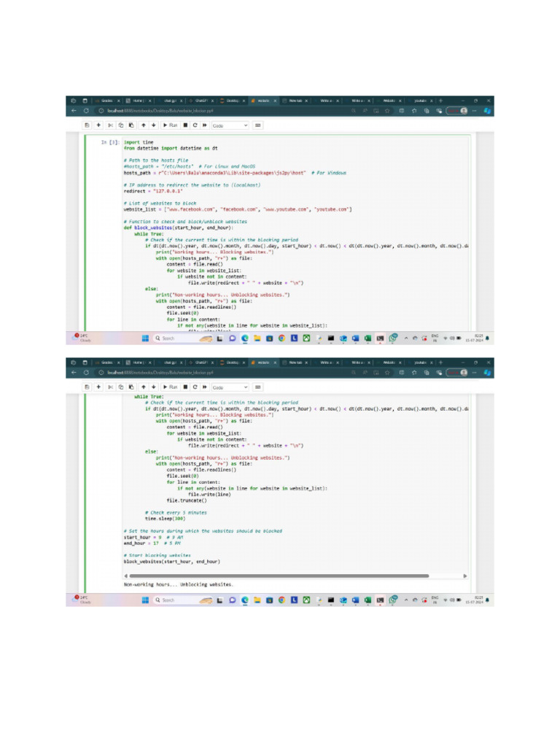The image size is (560, 747).
Task: Restart the kernel in the upper screenshot toolbar
Action: (195, 125)
